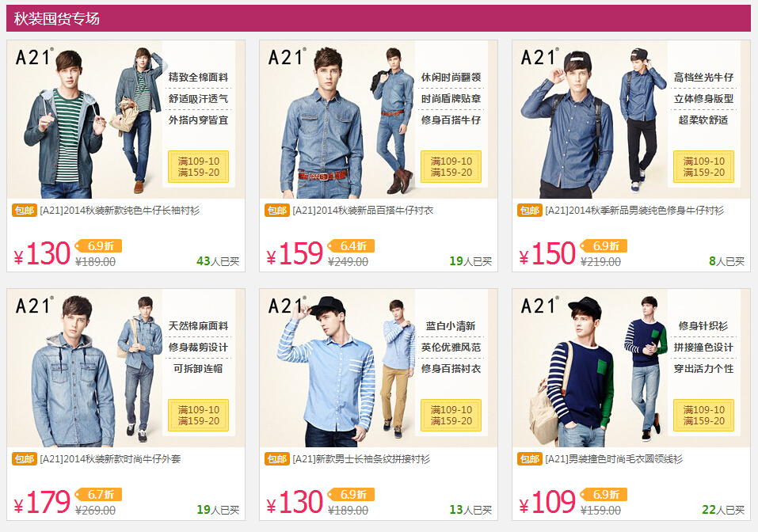Click 6.9折 discount tag on ¥109 sweater
Screen dimensions: 758x532
pos(604,494)
